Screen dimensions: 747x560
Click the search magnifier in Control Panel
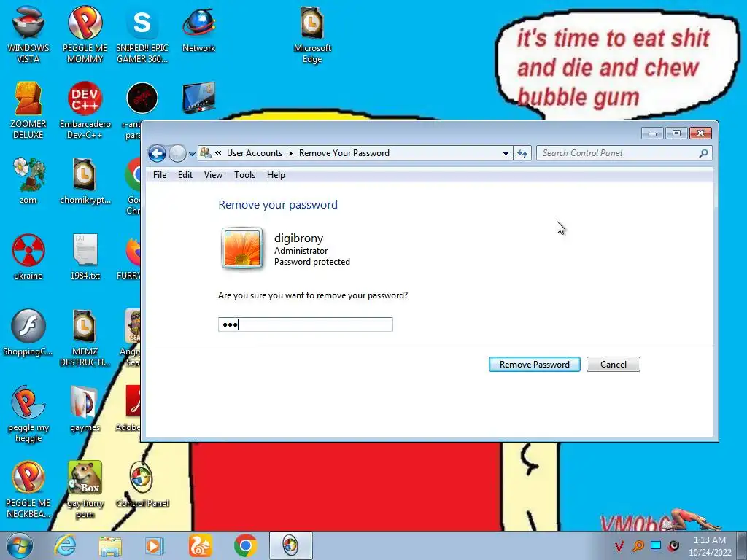tap(703, 153)
